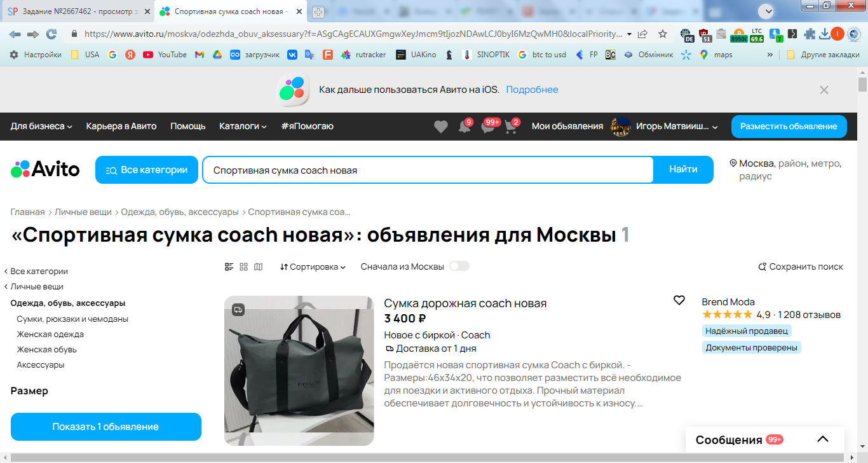Toggle the 'Сначала из Москвы' switch
Screen dimensions: 868x463
pyautogui.click(x=459, y=266)
